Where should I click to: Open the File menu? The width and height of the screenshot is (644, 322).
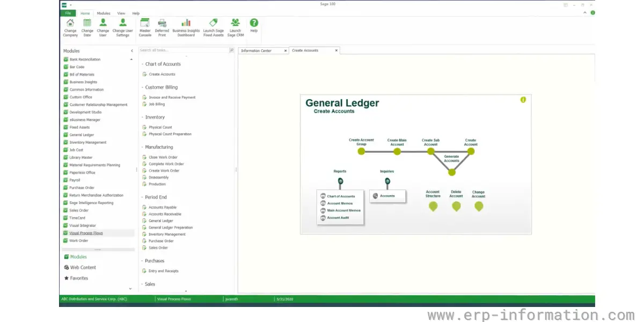[x=68, y=13]
